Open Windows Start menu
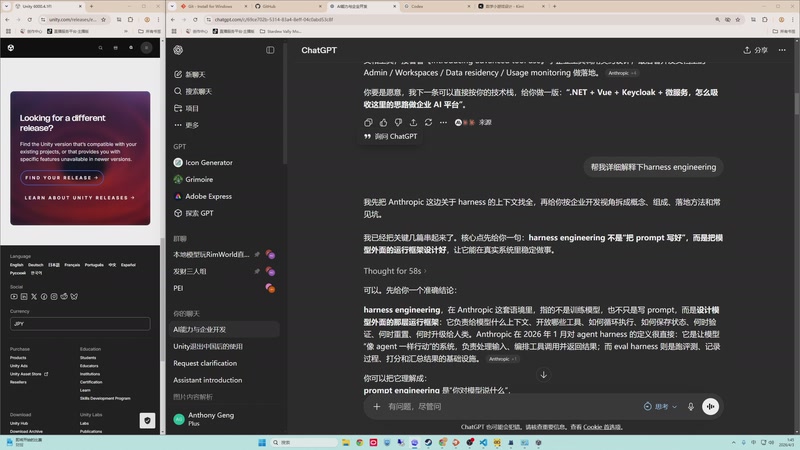 (x=262, y=442)
